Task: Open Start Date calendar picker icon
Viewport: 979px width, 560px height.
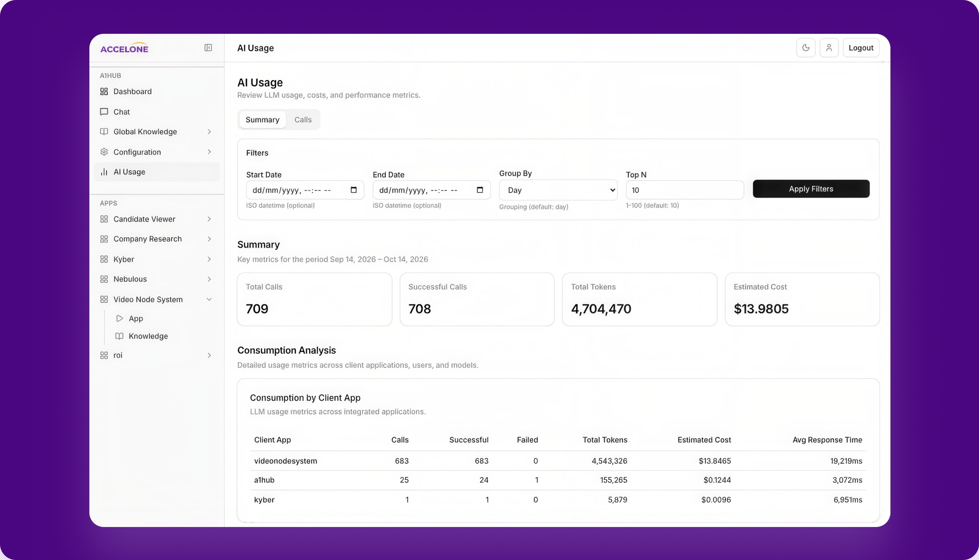Action: tap(353, 190)
